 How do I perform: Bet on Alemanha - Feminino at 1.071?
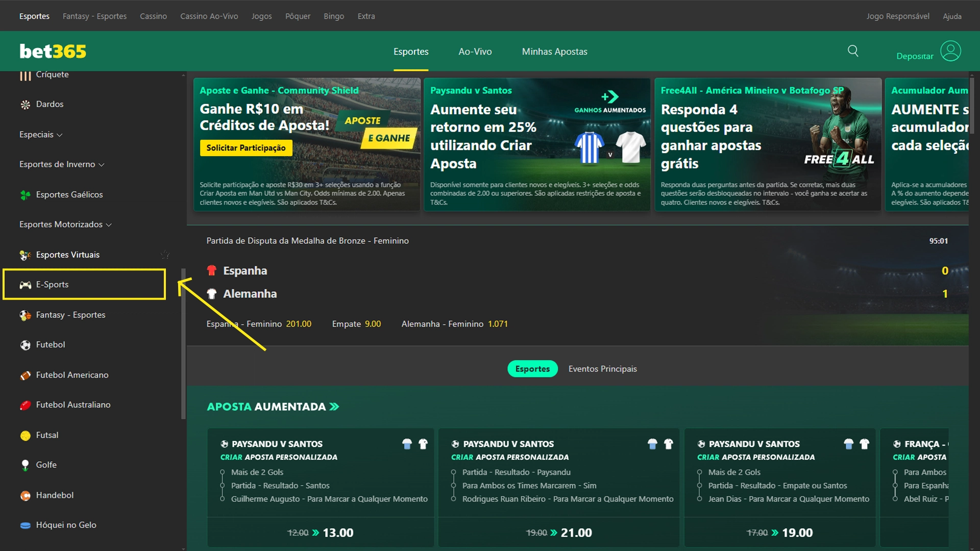[454, 324]
